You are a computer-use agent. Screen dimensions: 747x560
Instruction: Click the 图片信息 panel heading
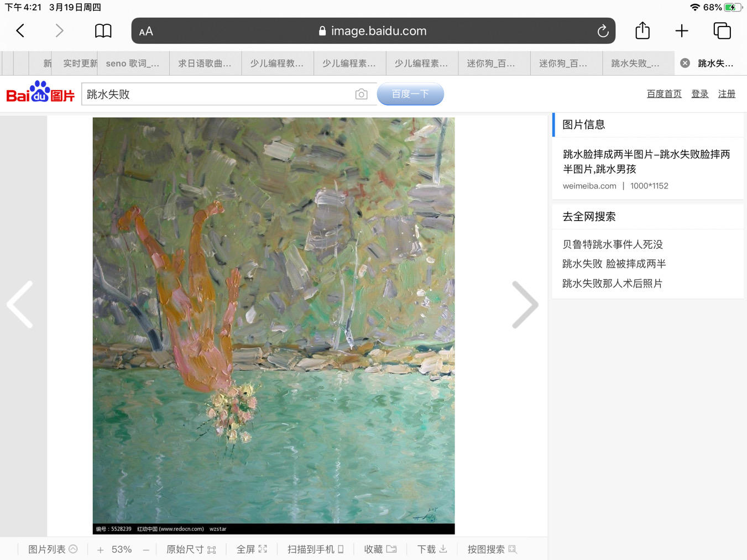[584, 125]
